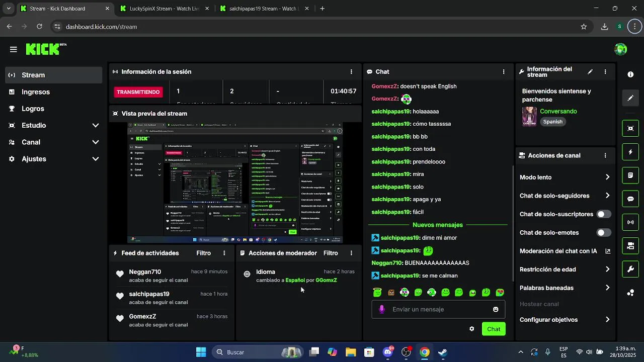Click the purple microphone icon in message box
644x362 pixels.
coord(381,310)
